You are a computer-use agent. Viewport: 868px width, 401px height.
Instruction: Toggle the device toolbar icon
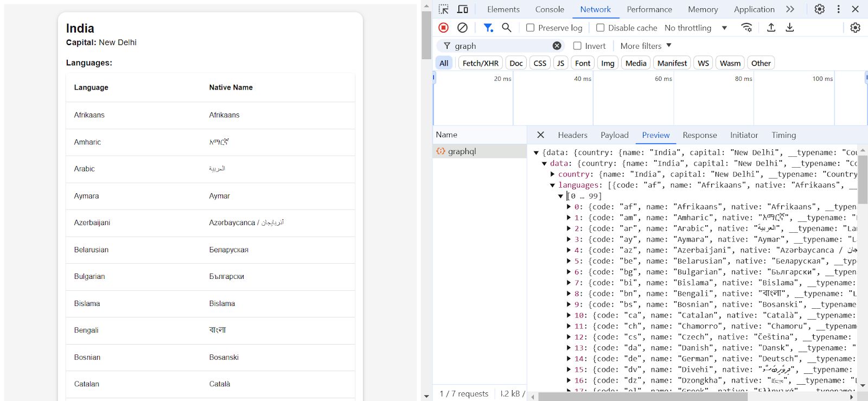[x=463, y=9]
